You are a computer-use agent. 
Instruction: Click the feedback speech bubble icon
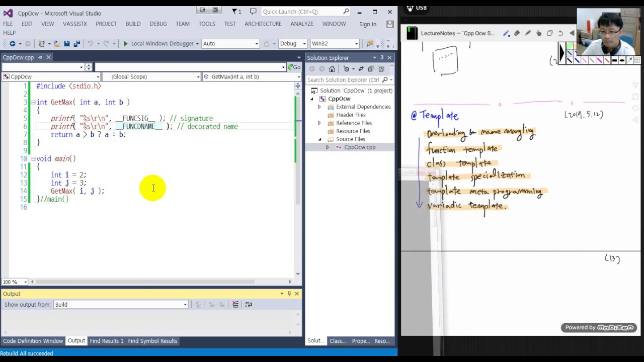[253, 11]
